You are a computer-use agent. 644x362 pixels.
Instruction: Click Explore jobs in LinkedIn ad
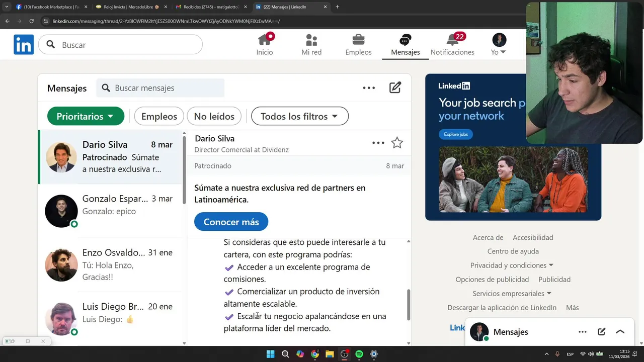456,134
